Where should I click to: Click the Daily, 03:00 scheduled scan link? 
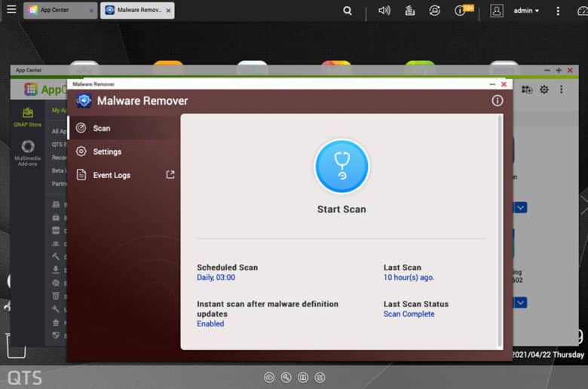(x=216, y=277)
